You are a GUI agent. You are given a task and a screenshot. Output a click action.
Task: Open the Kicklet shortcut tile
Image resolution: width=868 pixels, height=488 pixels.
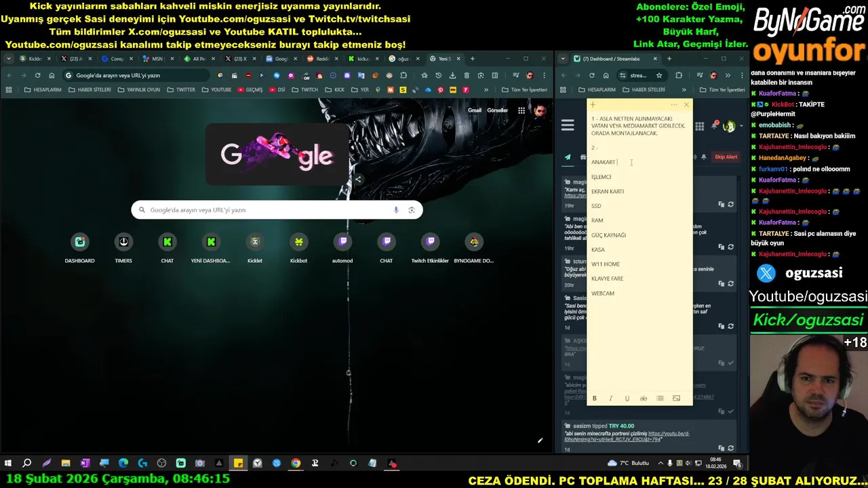(x=255, y=248)
